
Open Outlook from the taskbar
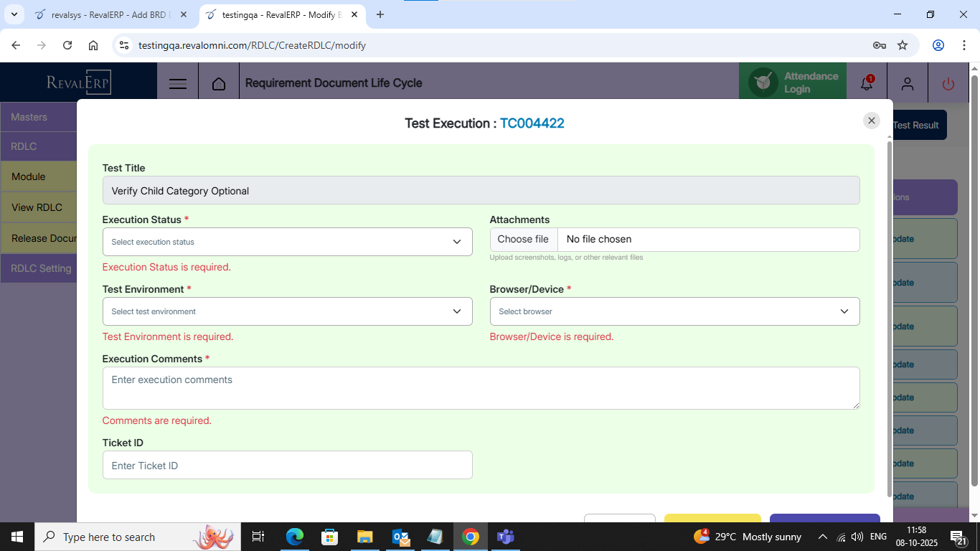pyautogui.click(x=400, y=537)
